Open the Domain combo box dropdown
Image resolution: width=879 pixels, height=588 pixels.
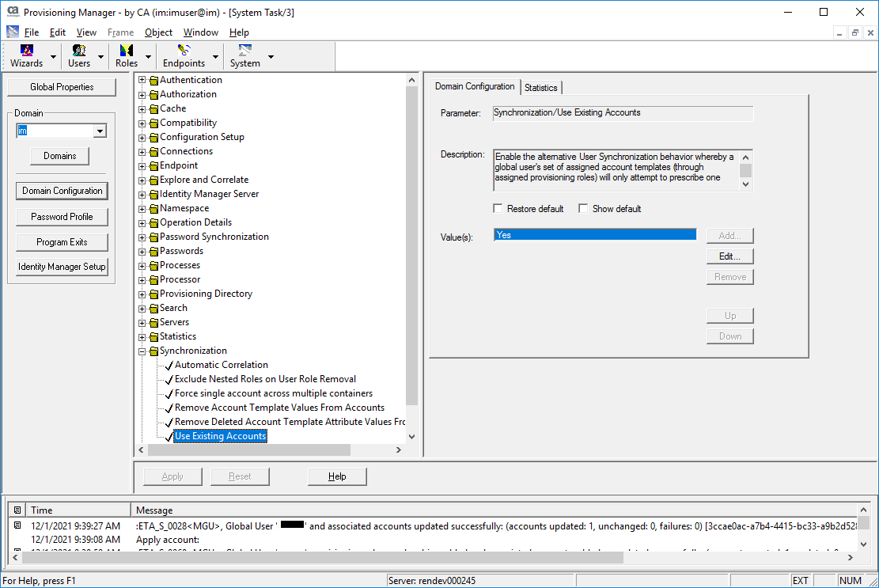(x=100, y=131)
